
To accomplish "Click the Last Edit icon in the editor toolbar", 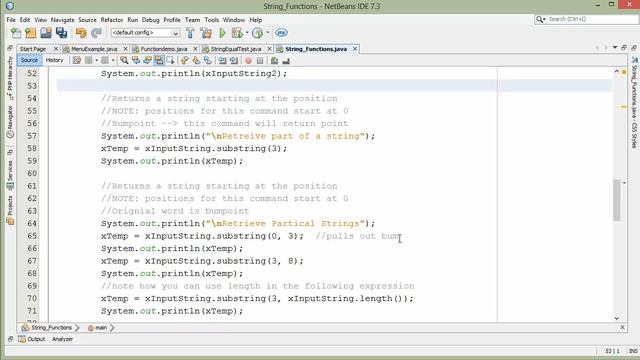I will click(77, 60).
